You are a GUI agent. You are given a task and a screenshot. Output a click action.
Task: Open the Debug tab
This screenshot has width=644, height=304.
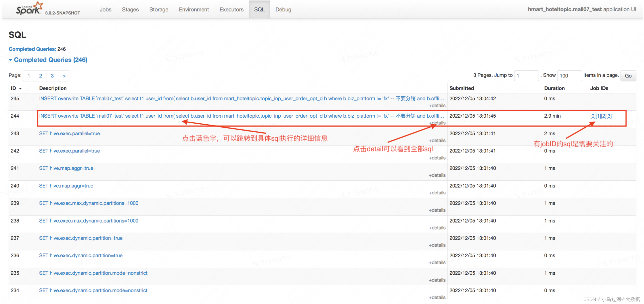point(283,9)
